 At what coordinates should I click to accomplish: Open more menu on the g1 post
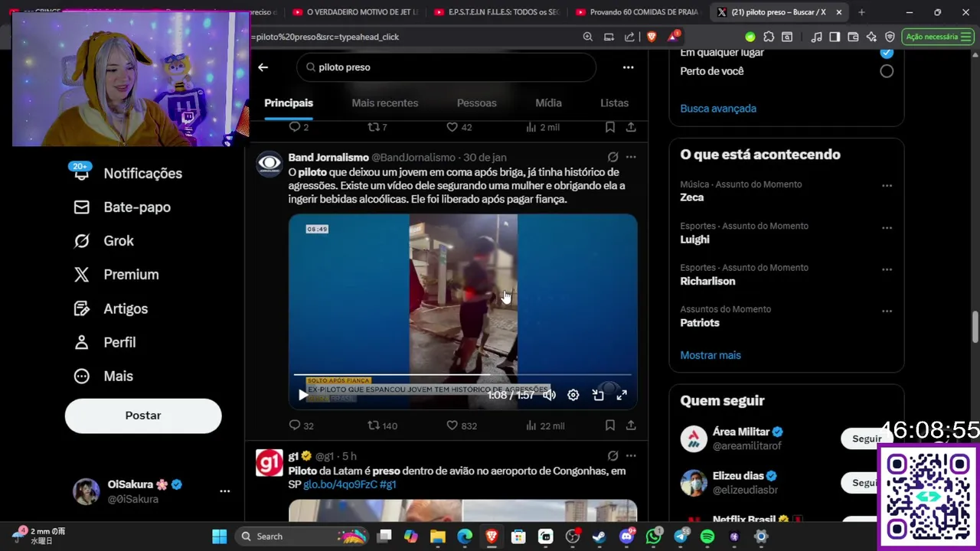(x=631, y=456)
